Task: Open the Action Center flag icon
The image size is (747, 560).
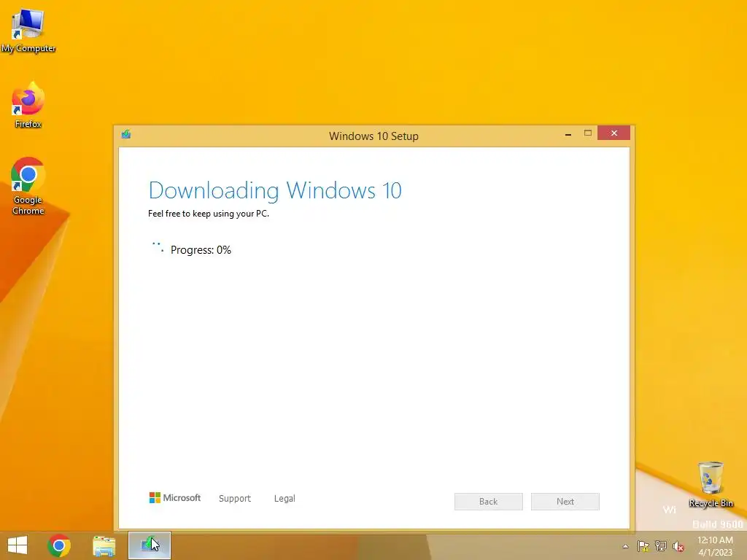Action: coord(643,546)
